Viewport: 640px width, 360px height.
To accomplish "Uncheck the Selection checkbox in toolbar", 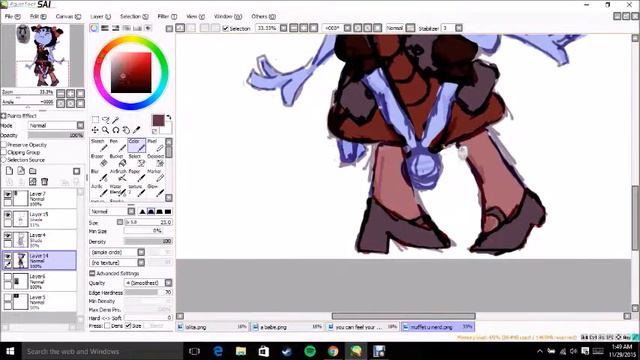I will pos(225,28).
